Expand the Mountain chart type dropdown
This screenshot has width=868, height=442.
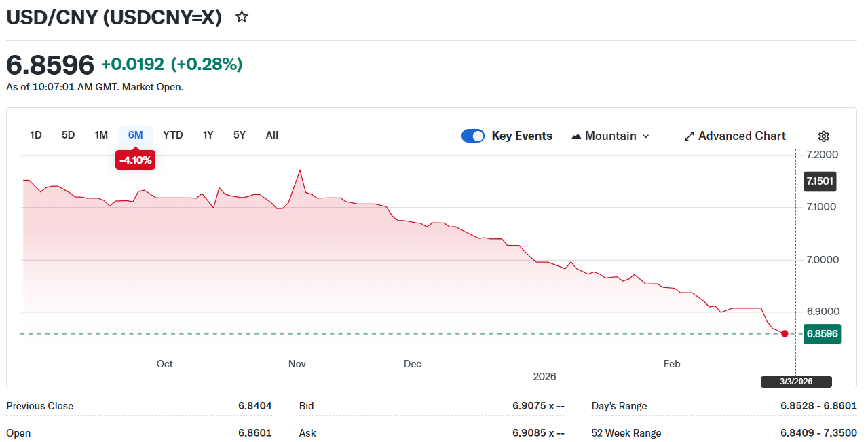click(x=645, y=136)
